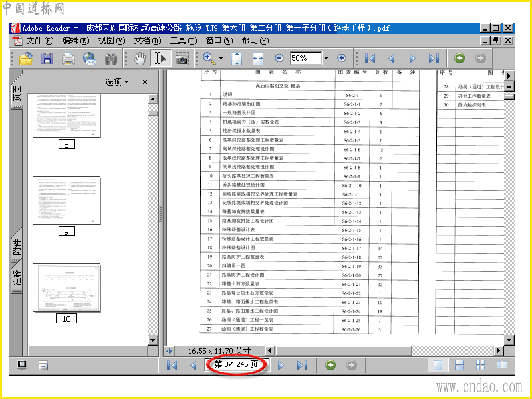Set Fit Width view in toolbar
The height and width of the screenshot is (399, 532).
(x=258, y=59)
